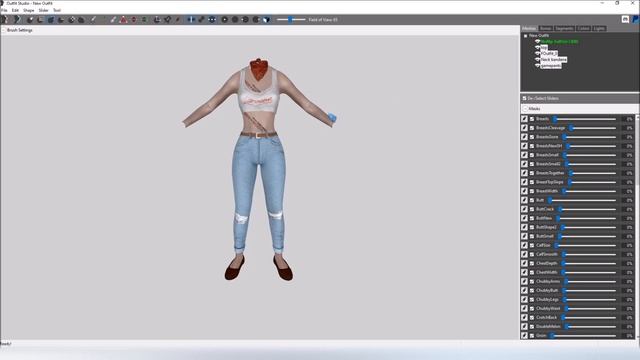Switch to the Colors tab

(583, 29)
